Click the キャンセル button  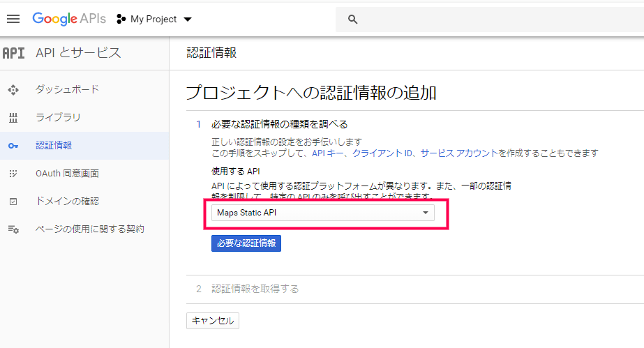click(213, 321)
